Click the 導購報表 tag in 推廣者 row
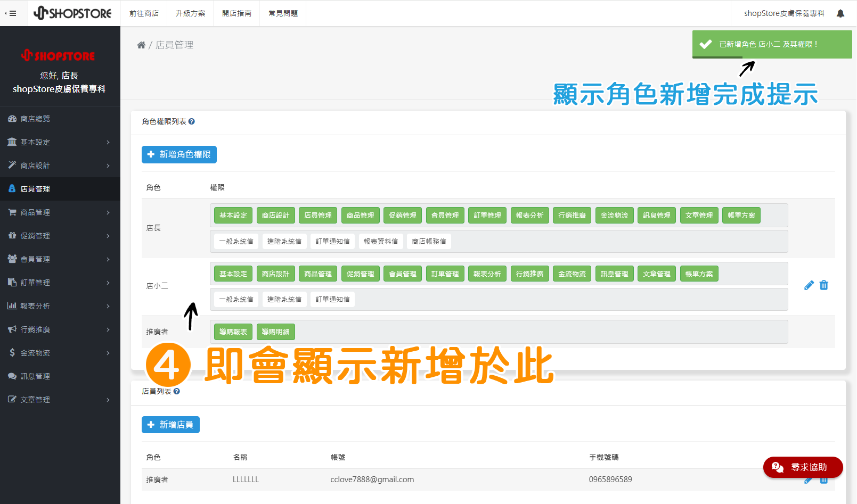The height and width of the screenshot is (504, 857). click(233, 332)
